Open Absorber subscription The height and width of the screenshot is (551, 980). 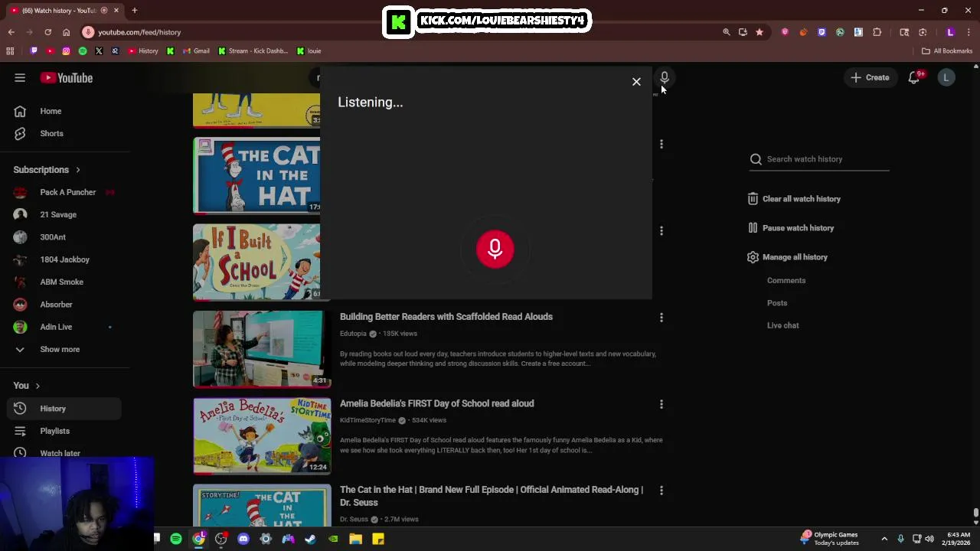65,305
